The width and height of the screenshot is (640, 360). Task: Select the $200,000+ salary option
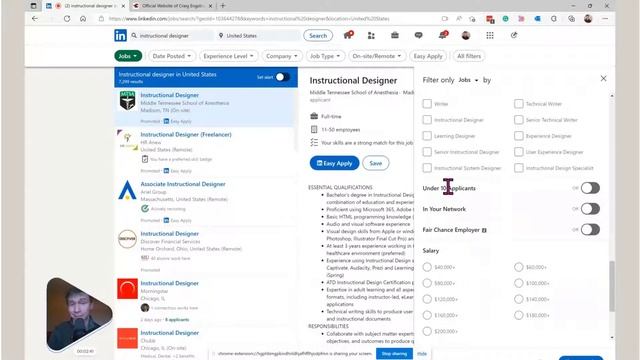(427, 331)
